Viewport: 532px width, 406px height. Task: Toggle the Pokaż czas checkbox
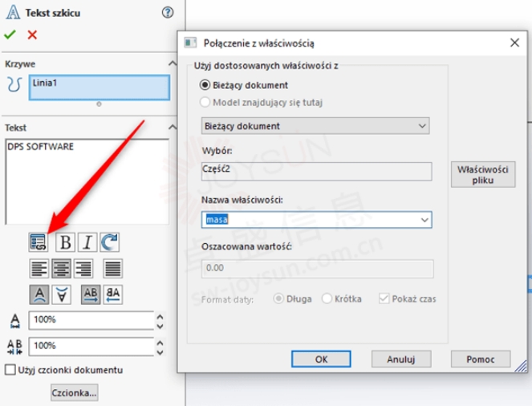[384, 298]
